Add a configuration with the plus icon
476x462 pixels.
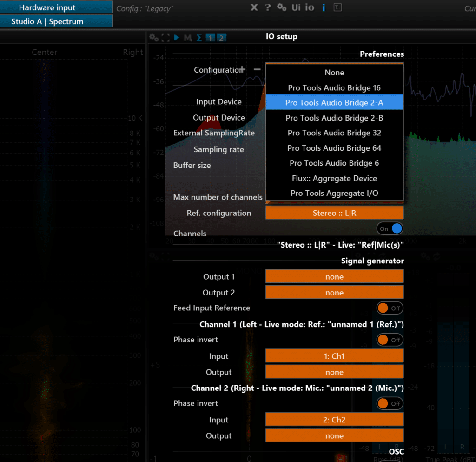[x=242, y=69]
